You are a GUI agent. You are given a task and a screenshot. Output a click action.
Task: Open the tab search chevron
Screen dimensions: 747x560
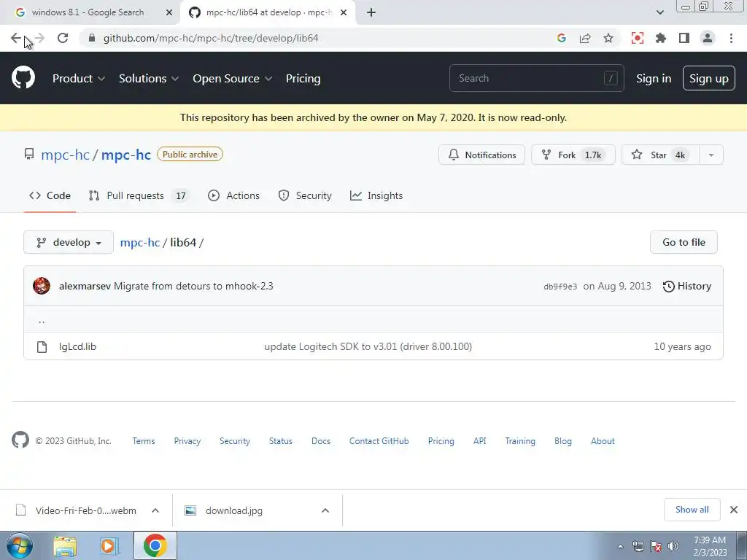click(x=659, y=12)
